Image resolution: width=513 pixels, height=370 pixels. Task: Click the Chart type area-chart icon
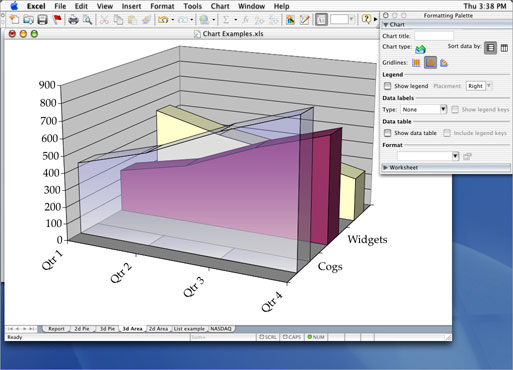point(421,49)
